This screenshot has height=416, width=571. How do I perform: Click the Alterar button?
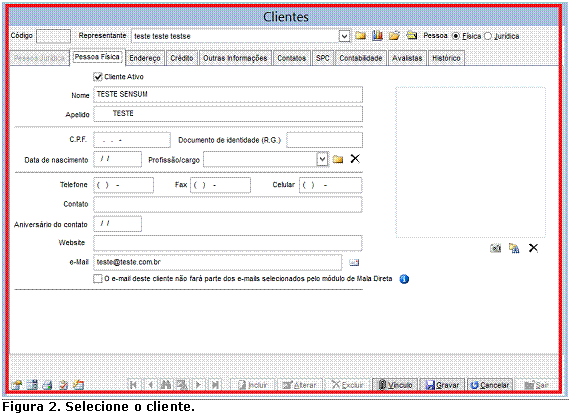pyautogui.click(x=300, y=385)
